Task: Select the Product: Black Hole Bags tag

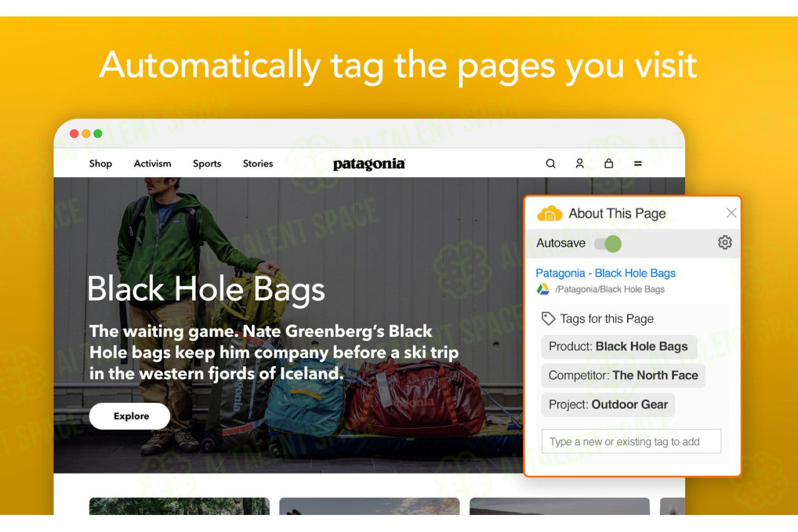Action: (x=619, y=347)
